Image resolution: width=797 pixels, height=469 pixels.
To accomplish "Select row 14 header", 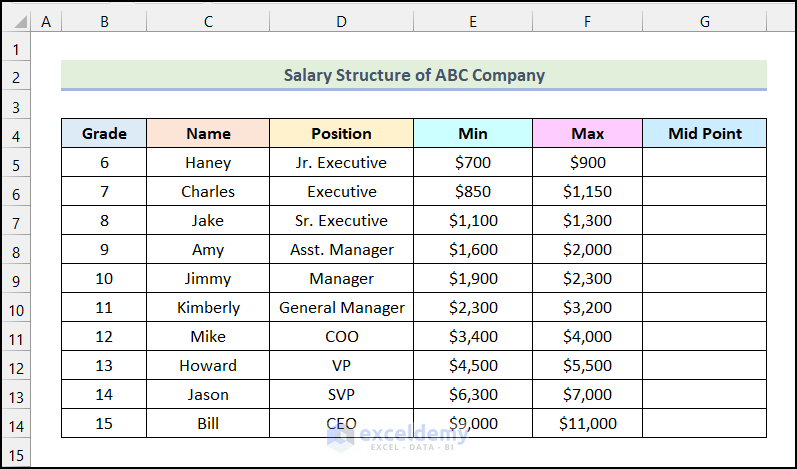I will [16, 424].
